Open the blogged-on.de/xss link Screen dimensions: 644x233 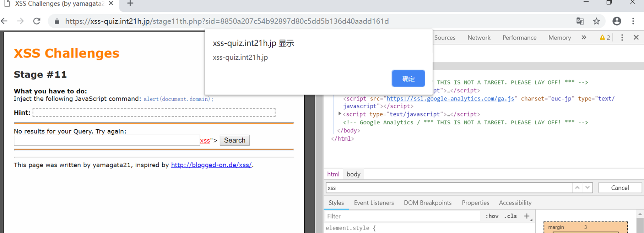point(211,165)
